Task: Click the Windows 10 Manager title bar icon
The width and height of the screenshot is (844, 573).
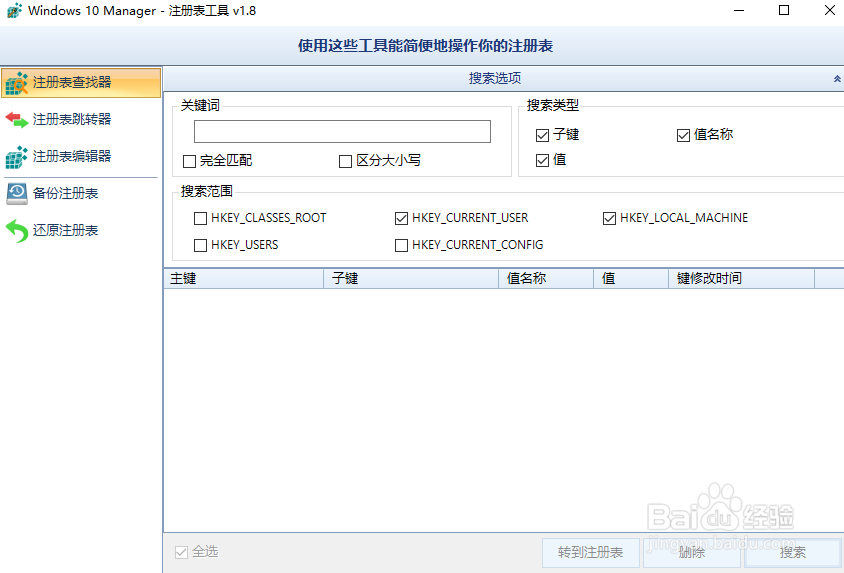Action: click(x=14, y=11)
